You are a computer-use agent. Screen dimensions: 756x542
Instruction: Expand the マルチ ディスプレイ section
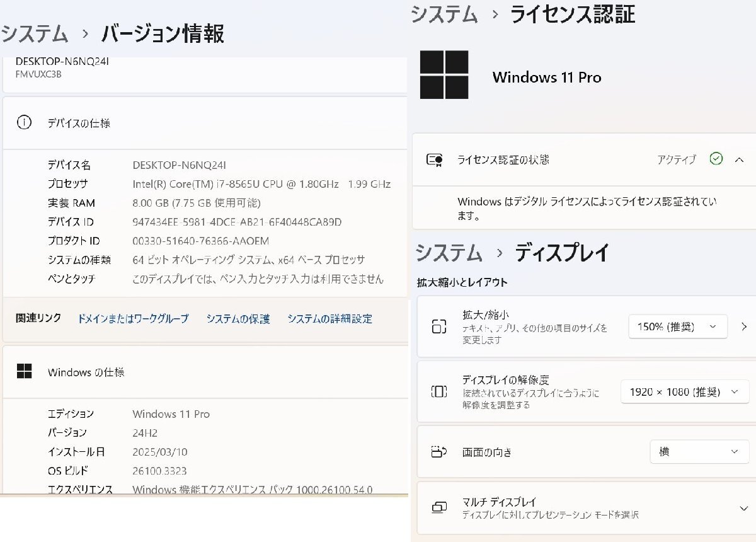click(x=744, y=508)
